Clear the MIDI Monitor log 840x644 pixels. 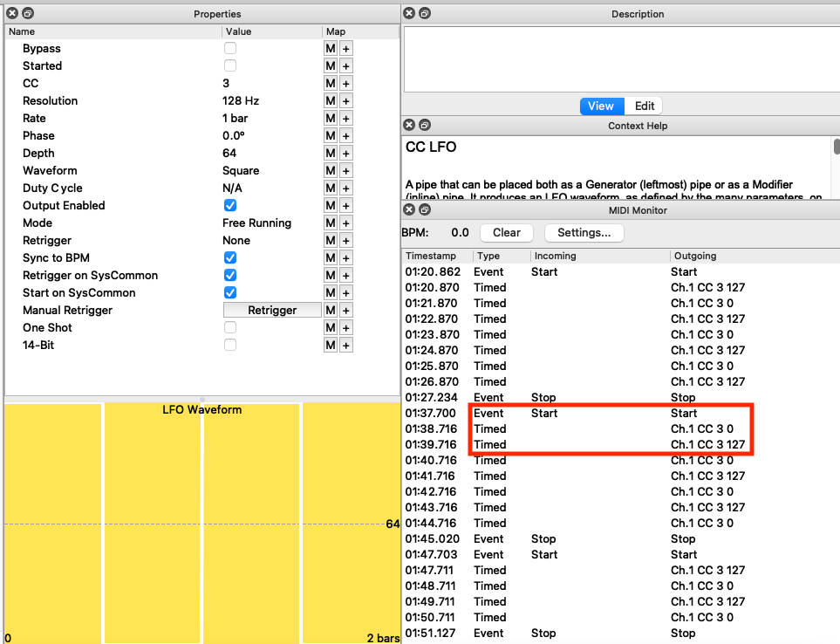click(x=506, y=232)
